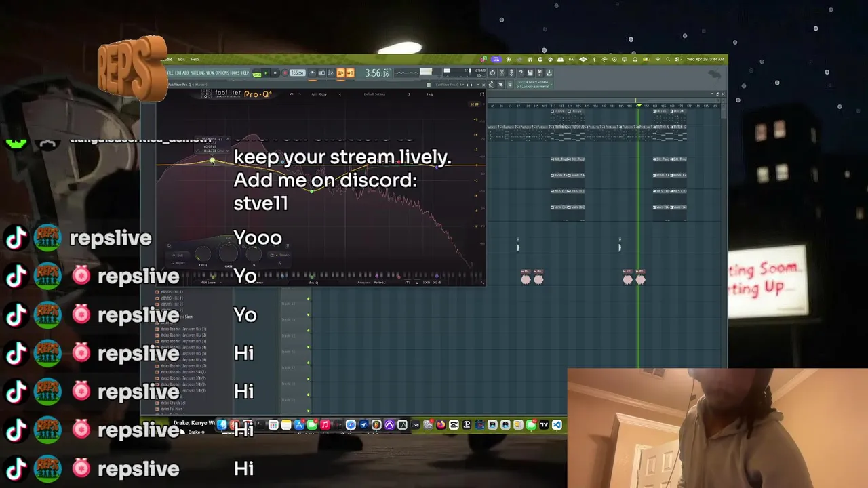Open Spotlight search magnifier in menu bar
This screenshot has width=868, height=488.
pyautogui.click(x=668, y=59)
